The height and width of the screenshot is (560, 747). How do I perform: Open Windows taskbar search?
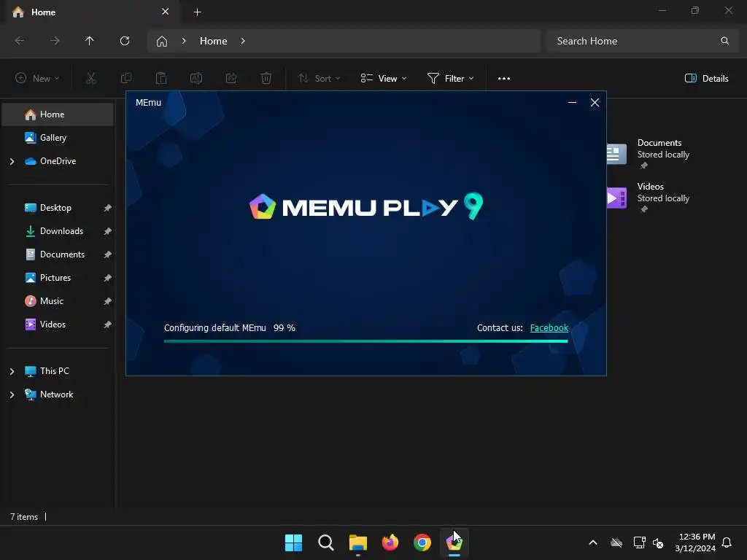326,542
